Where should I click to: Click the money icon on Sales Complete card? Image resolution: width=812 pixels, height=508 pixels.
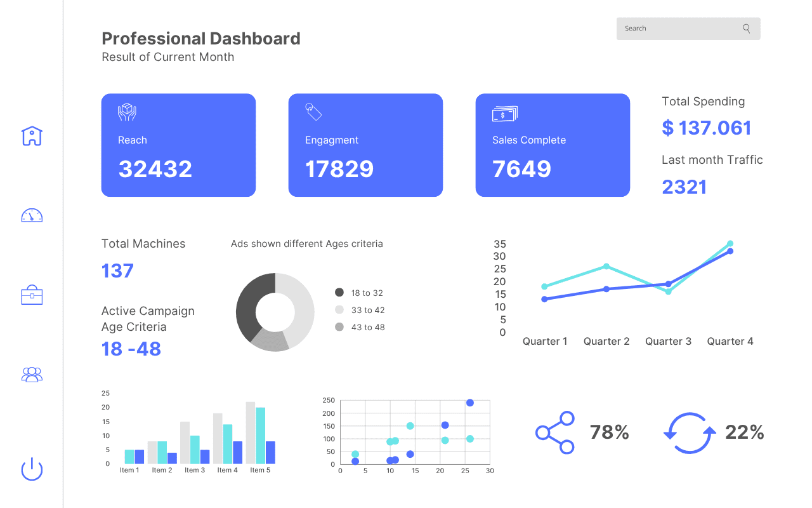click(x=504, y=114)
